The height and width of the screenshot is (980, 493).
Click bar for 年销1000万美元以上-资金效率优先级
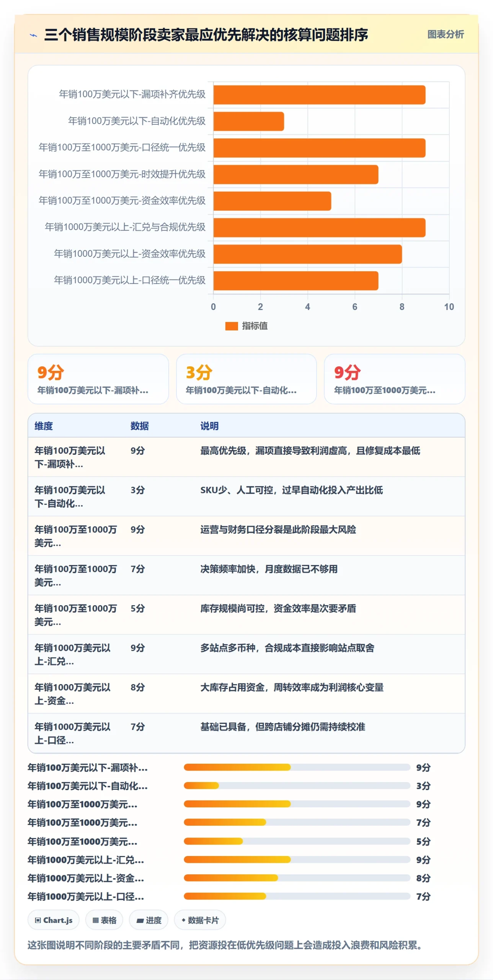pyautogui.click(x=308, y=254)
